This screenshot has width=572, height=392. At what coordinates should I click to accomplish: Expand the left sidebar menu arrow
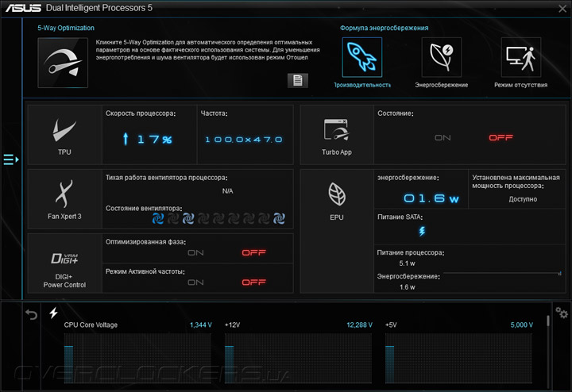pyautogui.click(x=11, y=159)
